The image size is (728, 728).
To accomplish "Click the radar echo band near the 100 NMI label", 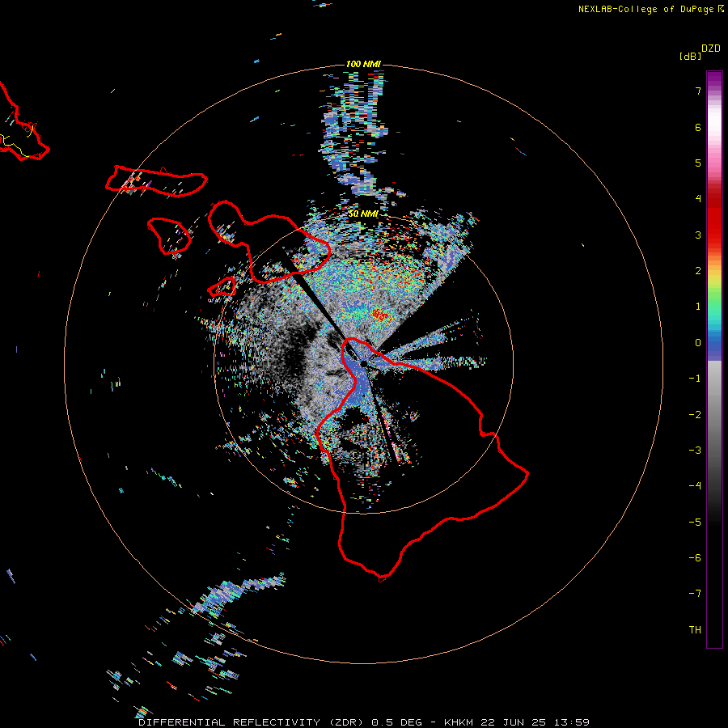I will coord(355,134).
